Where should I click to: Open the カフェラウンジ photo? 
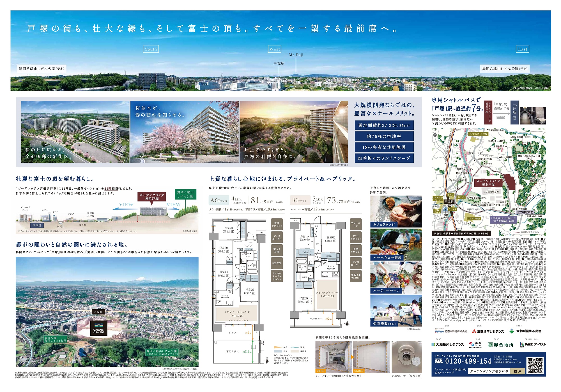[x=396, y=211]
